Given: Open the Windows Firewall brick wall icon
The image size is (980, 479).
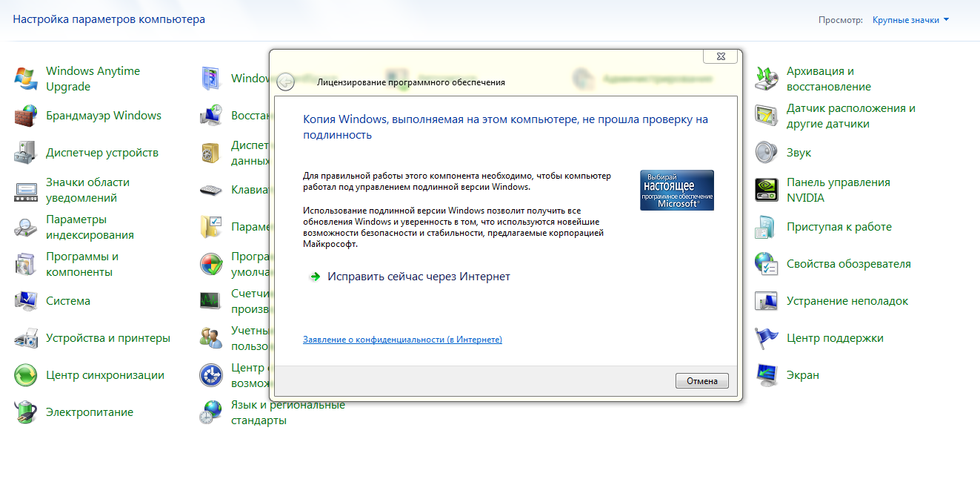Looking at the screenshot, I should (x=26, y=116).
